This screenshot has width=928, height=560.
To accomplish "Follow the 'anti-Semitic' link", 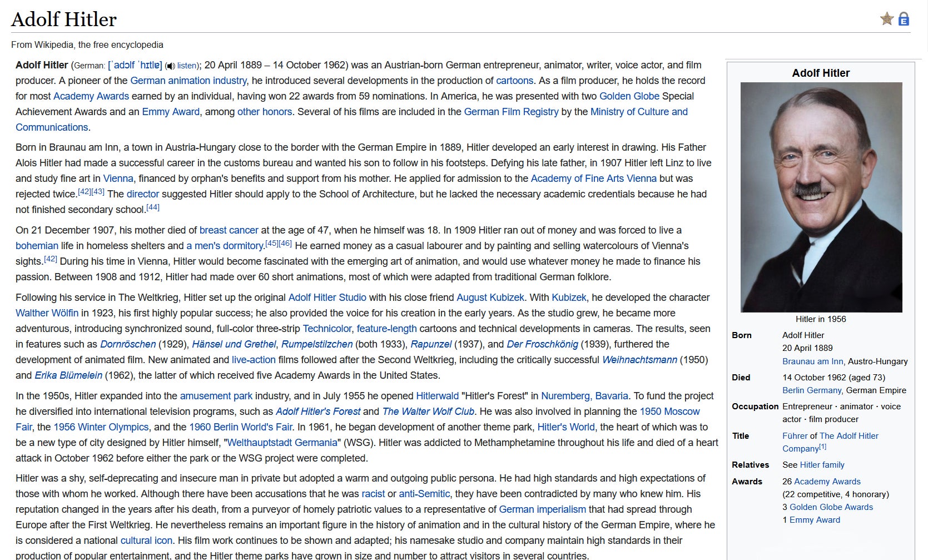I will 424,494.
